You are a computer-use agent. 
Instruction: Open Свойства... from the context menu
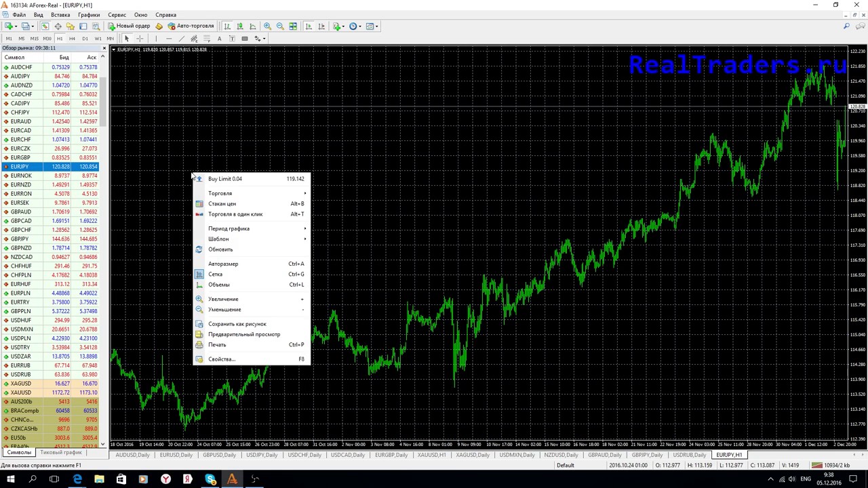251,359
